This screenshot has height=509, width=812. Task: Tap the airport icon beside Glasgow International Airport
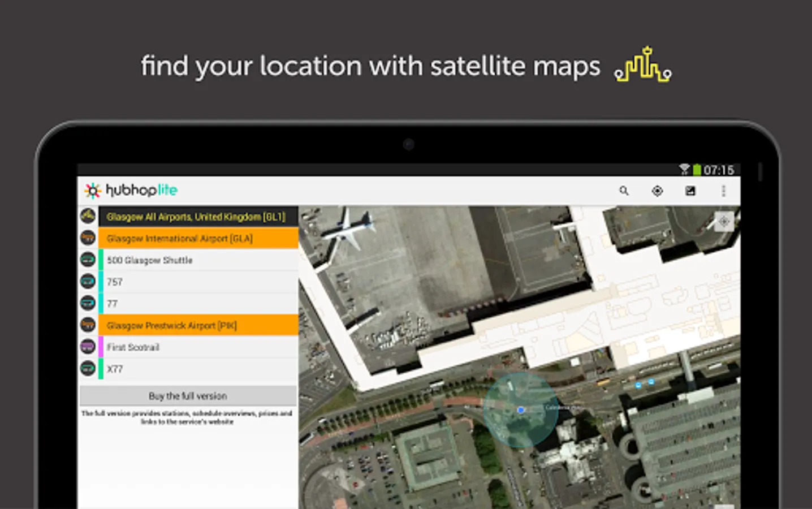click(88, 238)
